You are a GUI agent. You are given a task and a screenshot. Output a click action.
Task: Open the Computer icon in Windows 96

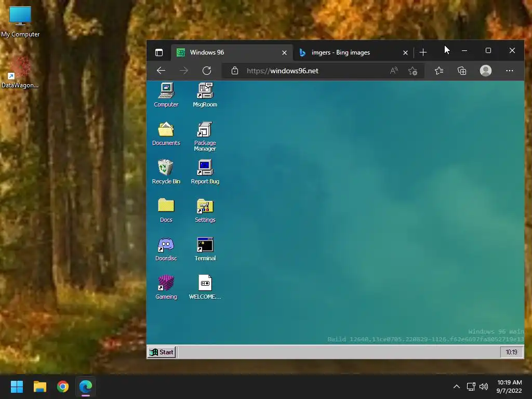coord(166,95)
